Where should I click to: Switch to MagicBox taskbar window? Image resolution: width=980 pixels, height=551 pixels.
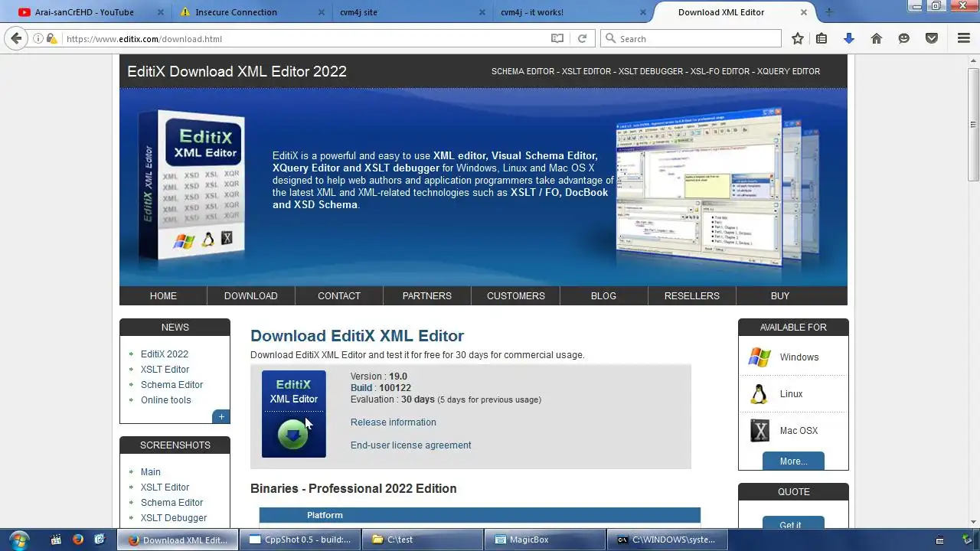click(545, 540)
